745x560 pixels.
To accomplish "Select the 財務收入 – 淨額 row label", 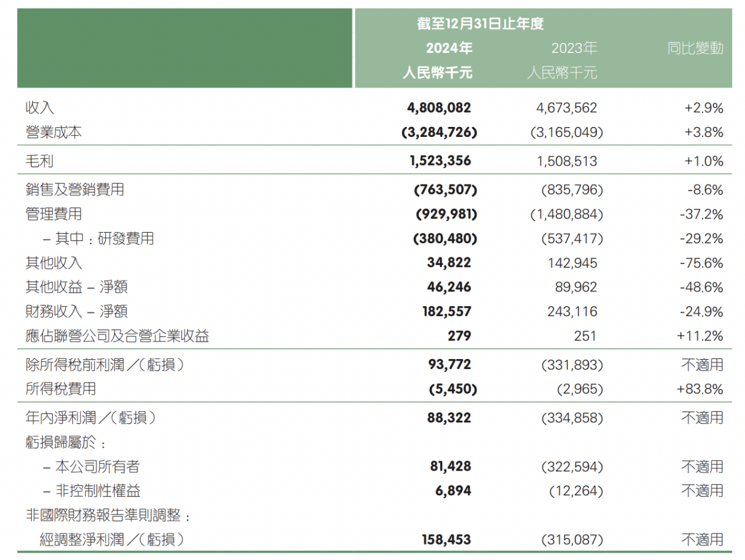I will coord(76,311).
